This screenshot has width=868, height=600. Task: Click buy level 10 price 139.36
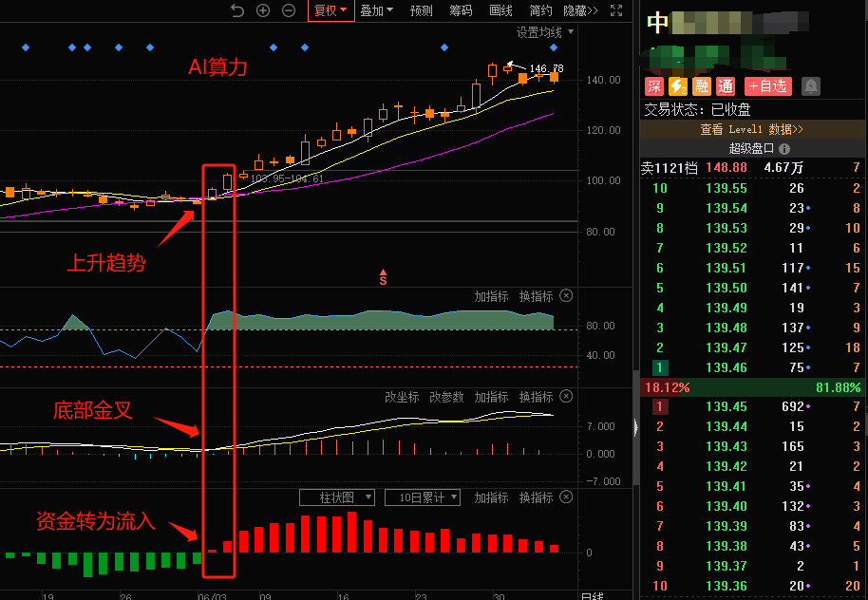[x=726, y=586]
